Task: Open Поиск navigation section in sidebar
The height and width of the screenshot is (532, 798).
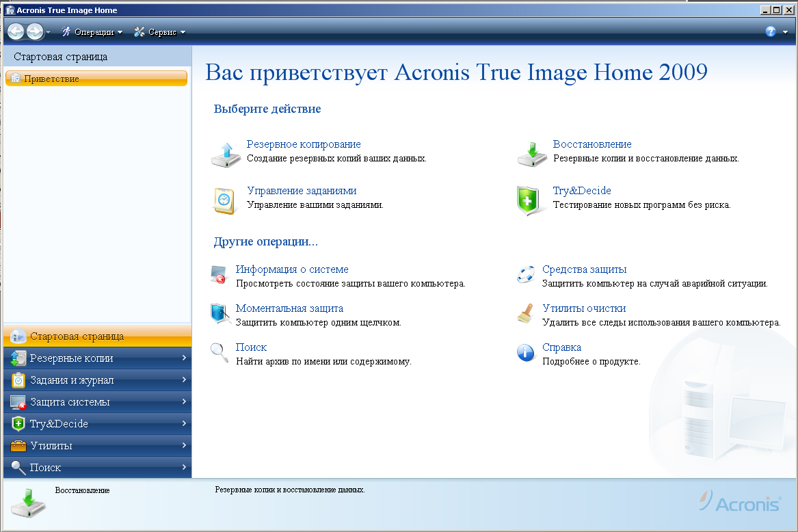Action: pos(97,467)
